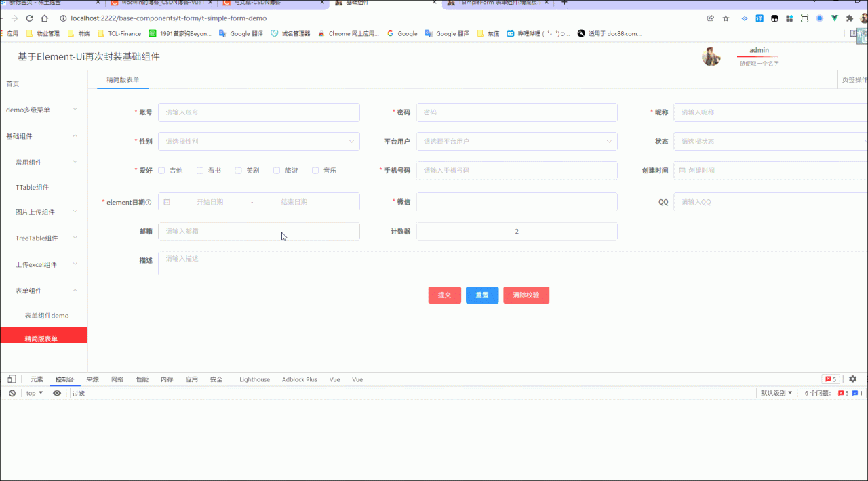This screenshot has width=868, height=481.
Task: Open the extensions puzzle-piece menu
Action: (x=849, y=18)
